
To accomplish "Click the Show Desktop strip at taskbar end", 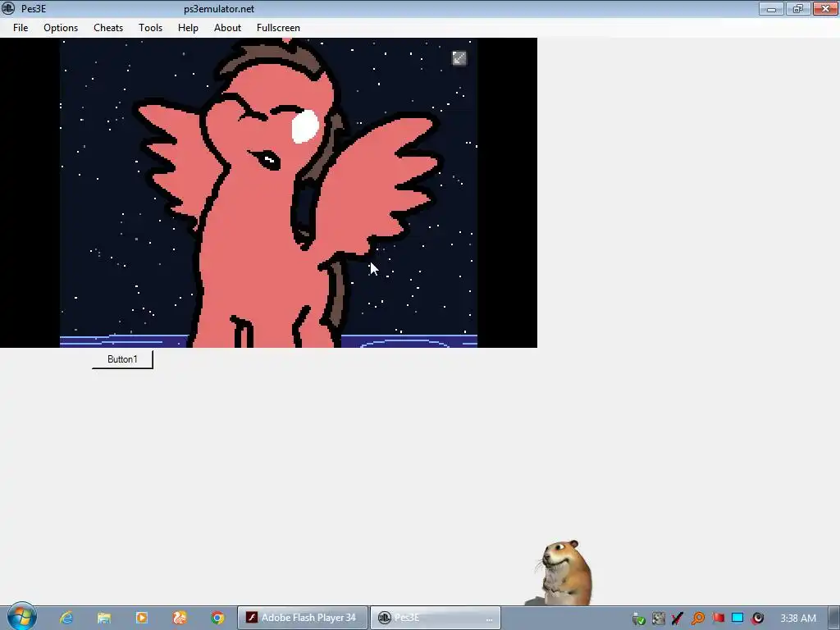I will pyautogui.click(x=834, y=618).
